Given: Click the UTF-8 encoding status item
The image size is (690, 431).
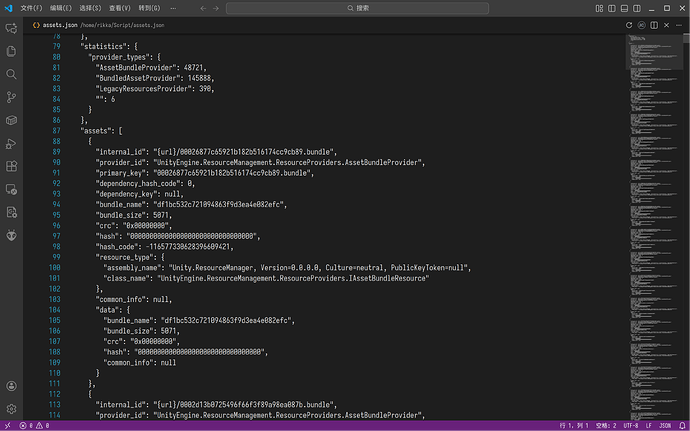Looking at the screenshot, I should pyautogui.click(x=630, y=425).
